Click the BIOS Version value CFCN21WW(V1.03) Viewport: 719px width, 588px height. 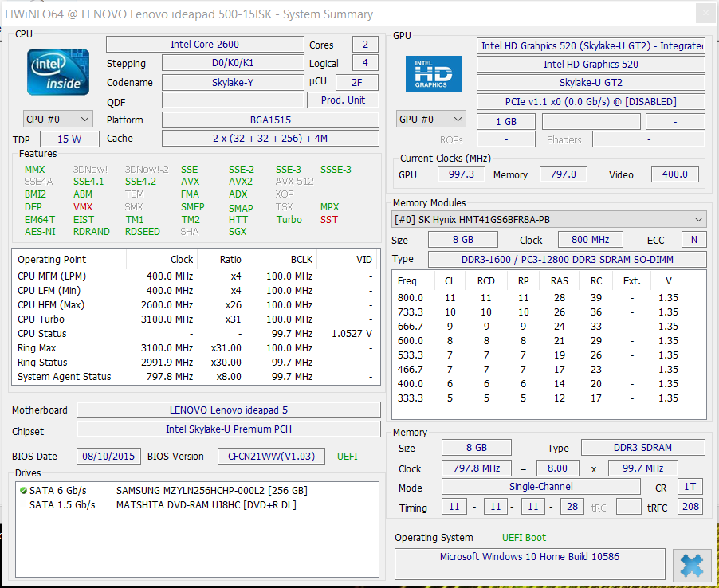pyautogui.click(x=272, y=457)
